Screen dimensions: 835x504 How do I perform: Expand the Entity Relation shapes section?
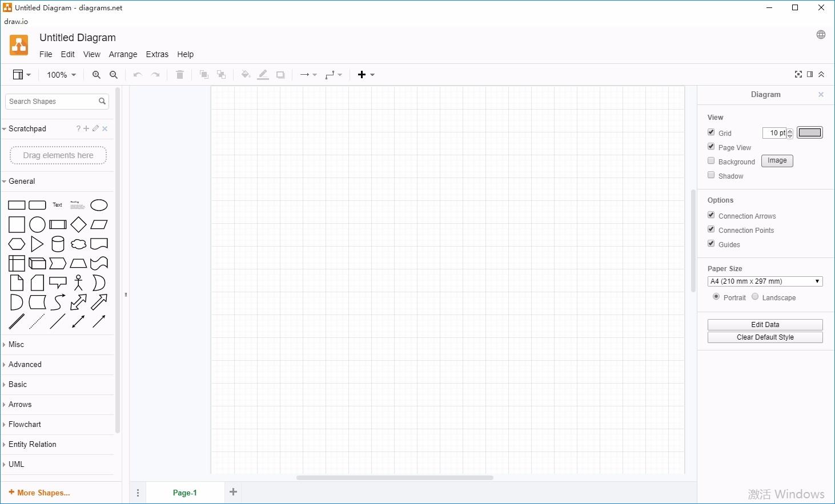(x=57, y=445)
